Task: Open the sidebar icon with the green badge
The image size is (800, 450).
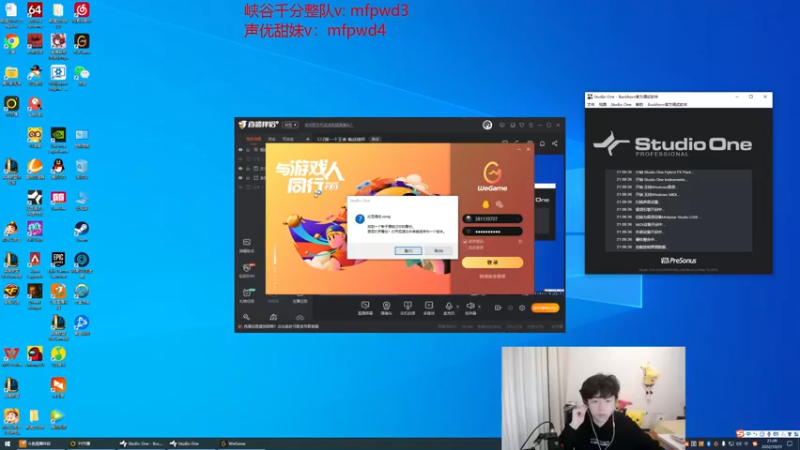Action: (247, 295)
